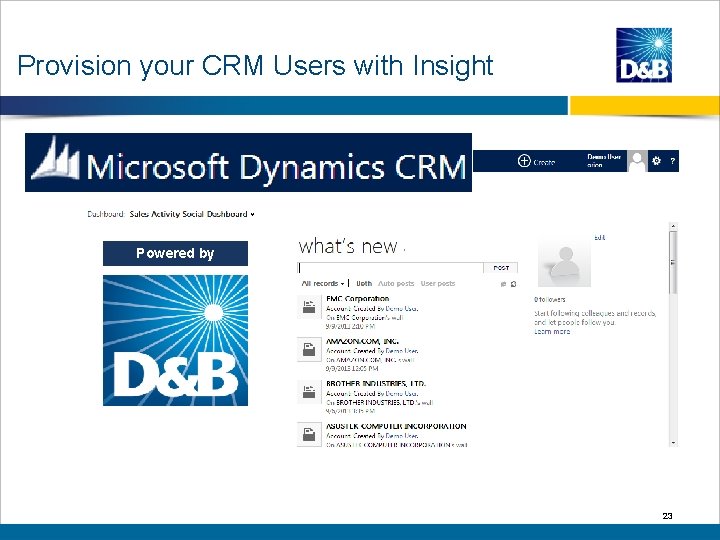The width and height of the screenshot is (720, 540).
Task: Select the User posts filter
Action: pyautogui.click(x=438, y=283)
